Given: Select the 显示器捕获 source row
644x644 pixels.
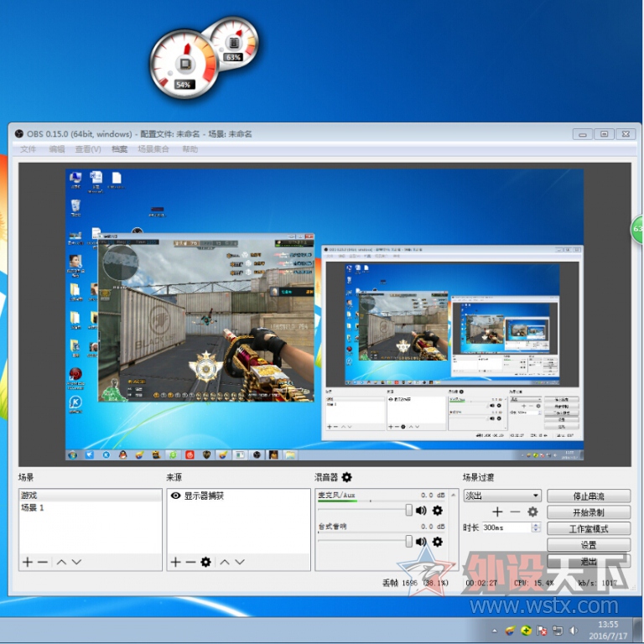Looking at the screenshot, I should click(x=238, y=496).
